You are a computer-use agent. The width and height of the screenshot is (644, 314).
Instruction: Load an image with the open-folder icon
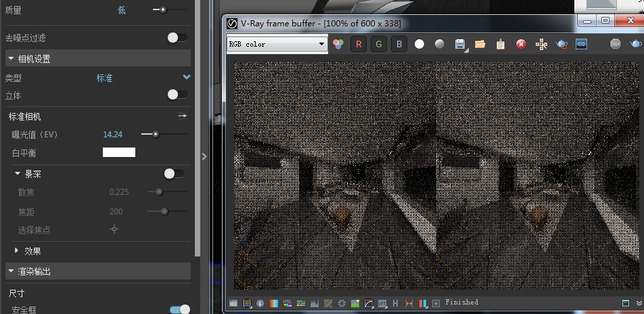(x=480, y=44)
